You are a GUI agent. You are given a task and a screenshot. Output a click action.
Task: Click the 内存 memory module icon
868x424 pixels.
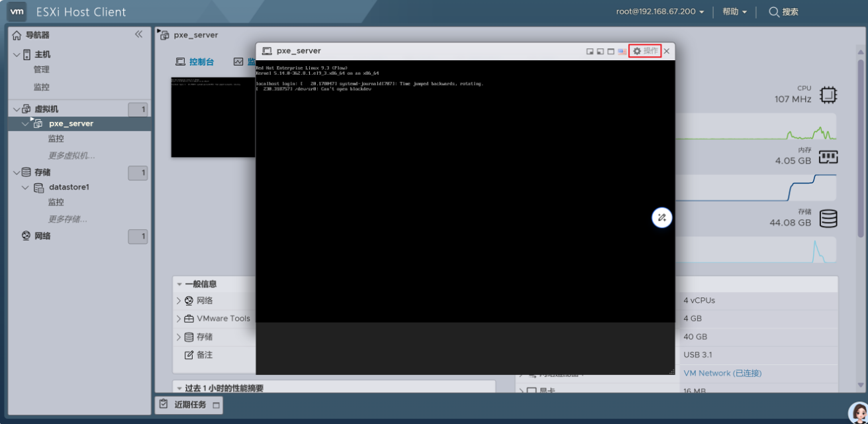pyautogui.click(x=828, y=157)
